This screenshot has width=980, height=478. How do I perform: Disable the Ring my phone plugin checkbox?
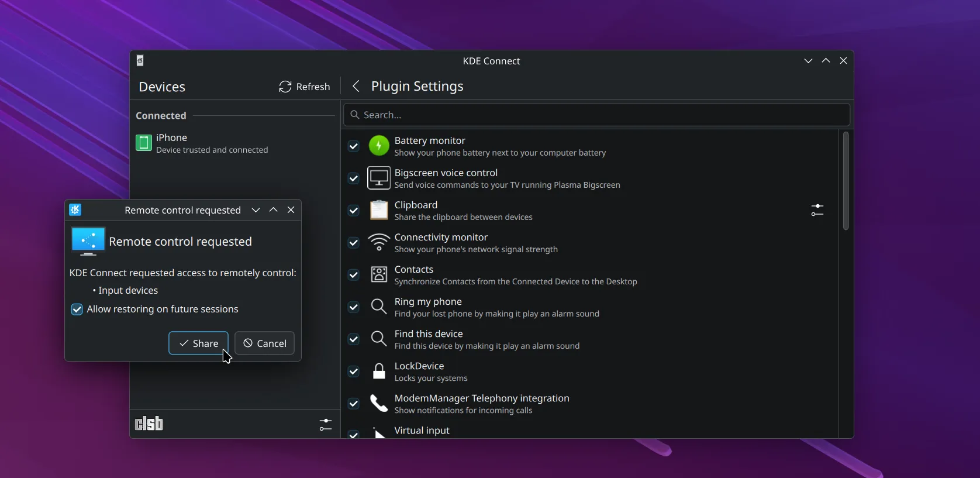click(354, 307)
